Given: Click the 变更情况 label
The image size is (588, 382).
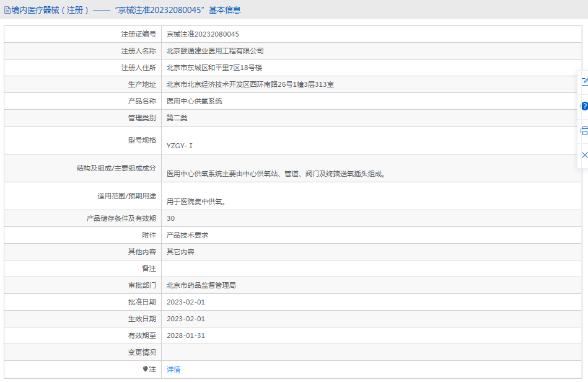Looking at the screenshot, I should (x=142, y=352).
